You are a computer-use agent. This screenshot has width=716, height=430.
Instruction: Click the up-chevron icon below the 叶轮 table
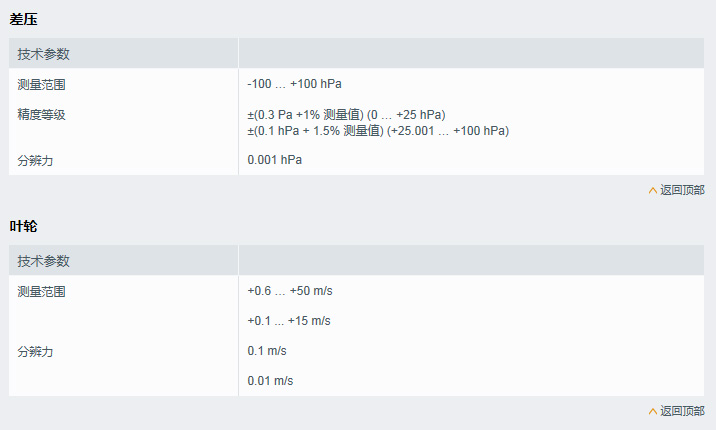(x=653, y=411)
